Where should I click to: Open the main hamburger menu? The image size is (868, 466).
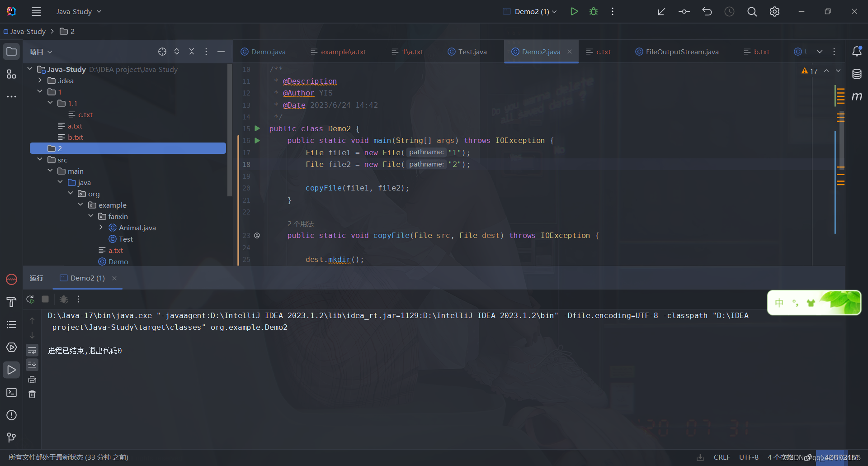coord(37,12)
